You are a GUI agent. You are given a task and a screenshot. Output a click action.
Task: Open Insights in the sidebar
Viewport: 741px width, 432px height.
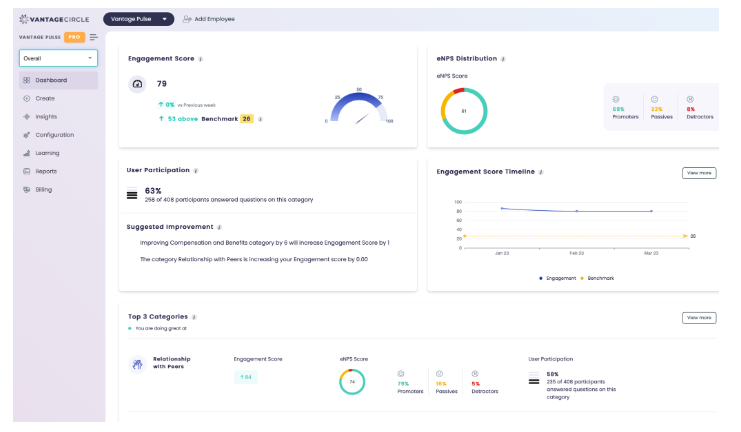coord(46,117)
